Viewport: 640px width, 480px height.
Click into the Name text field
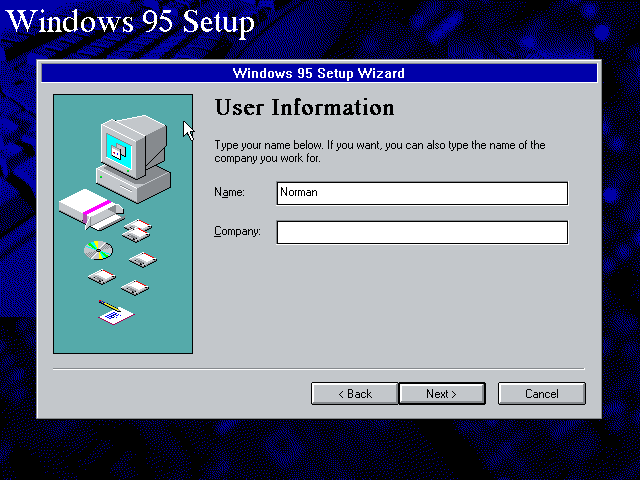pos(422,193)
